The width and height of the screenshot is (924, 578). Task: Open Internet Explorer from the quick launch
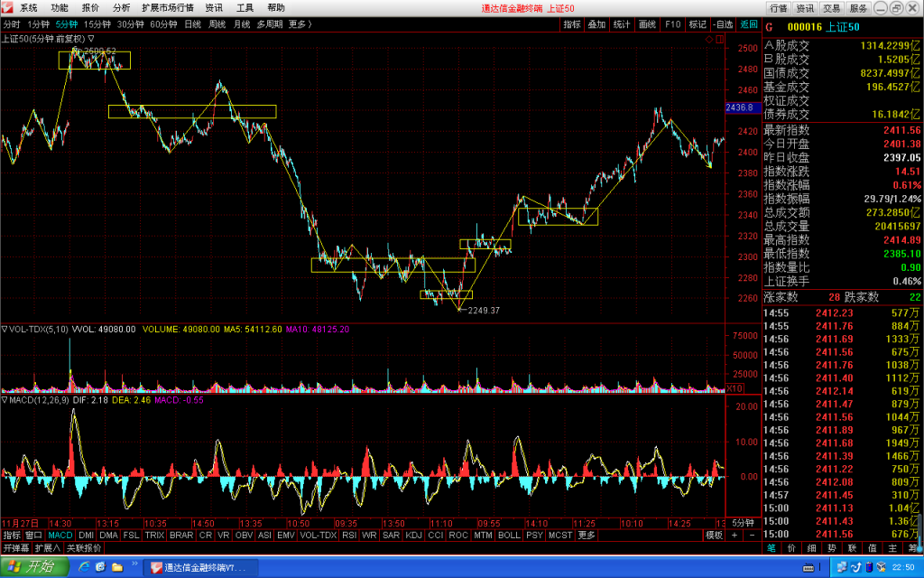coord(84,567)
